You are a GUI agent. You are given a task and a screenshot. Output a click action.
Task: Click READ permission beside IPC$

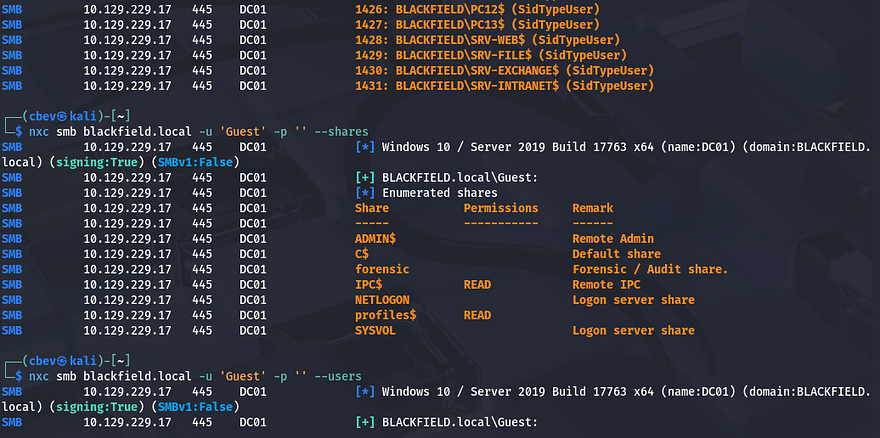(x=477, y=285)
